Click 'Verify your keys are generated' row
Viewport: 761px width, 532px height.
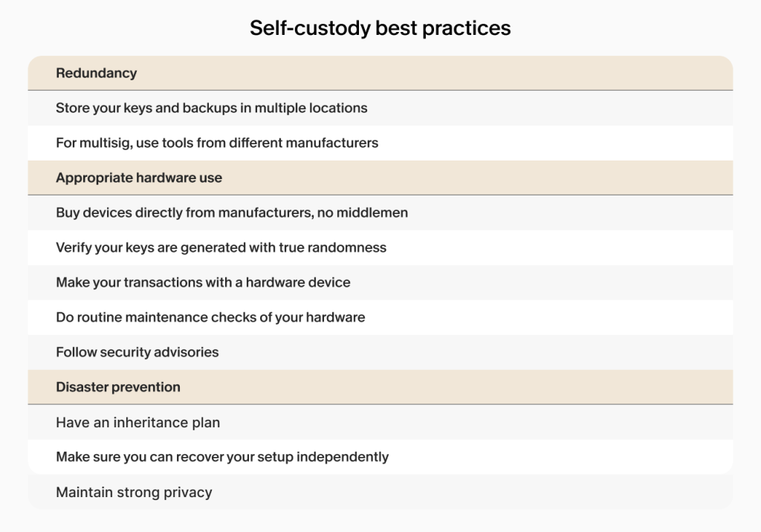(380, 247)
